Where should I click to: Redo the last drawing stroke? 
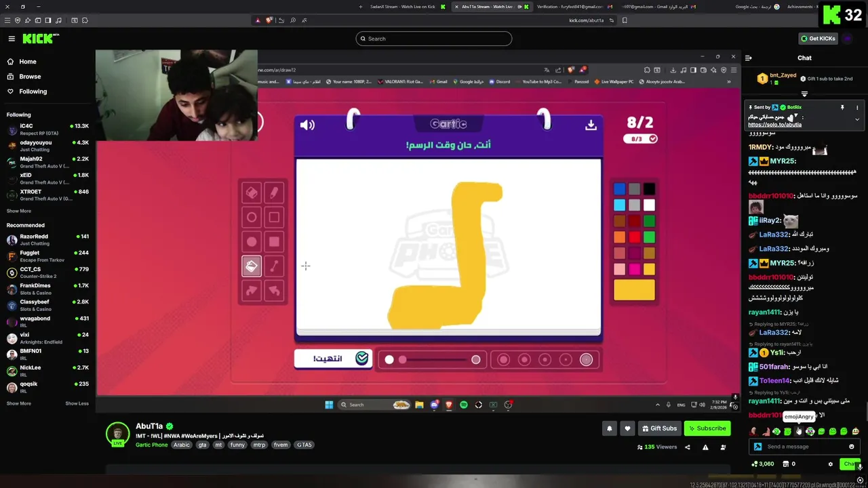(x=252, y=291)
